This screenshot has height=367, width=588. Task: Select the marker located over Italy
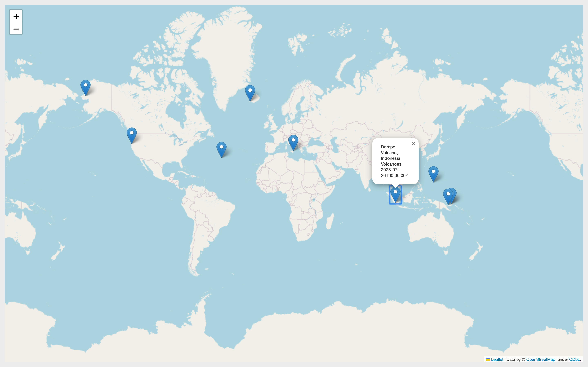(293, 142)
